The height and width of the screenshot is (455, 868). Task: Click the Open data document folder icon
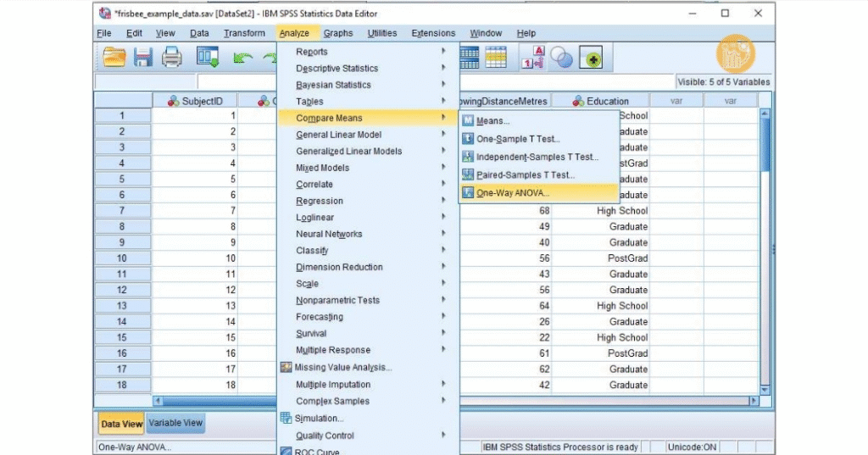114,58
